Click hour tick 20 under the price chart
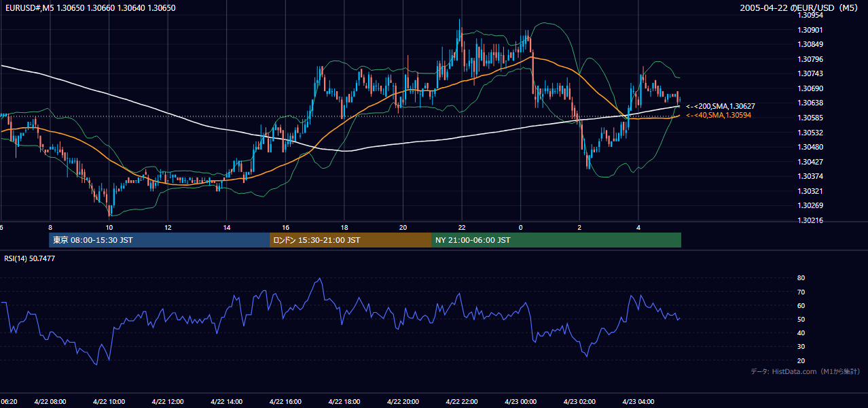Screen dimensions: 868x408 coord(403,228)
